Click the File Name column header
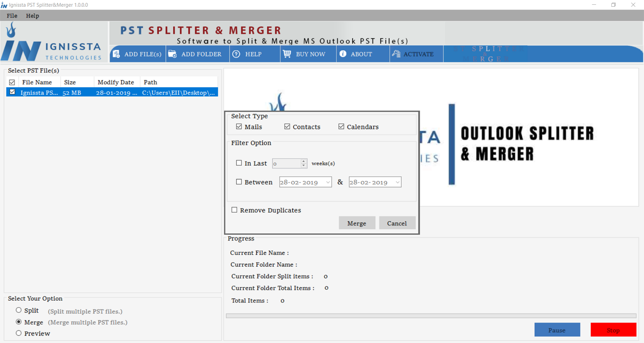This screenshot has width=644, height=343. tap(39, 82)
